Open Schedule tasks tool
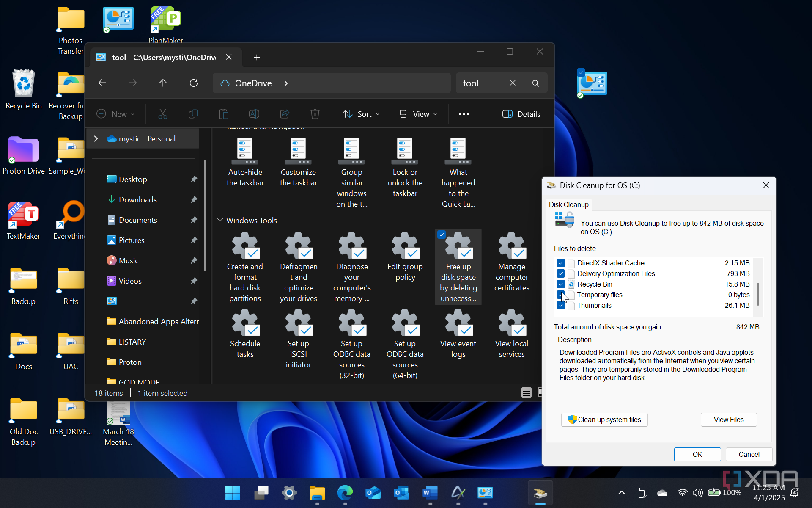 (x=245, y=334)
